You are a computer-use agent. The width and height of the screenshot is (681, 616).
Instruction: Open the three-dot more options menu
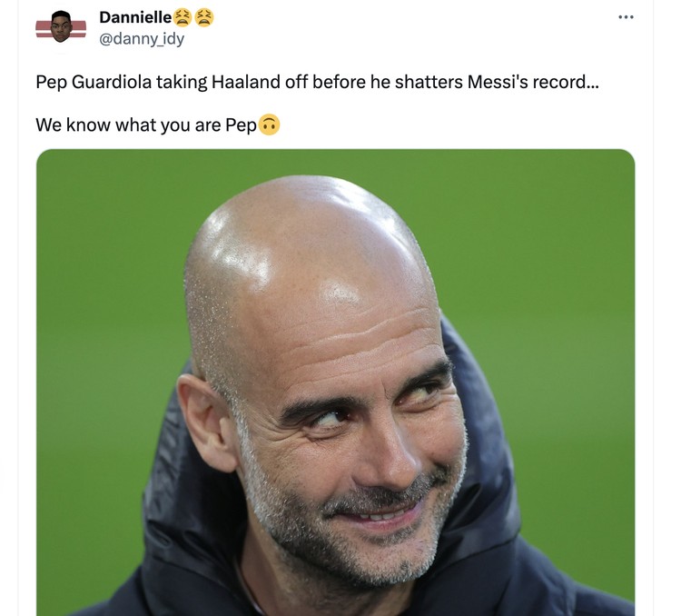coord(626,17)
